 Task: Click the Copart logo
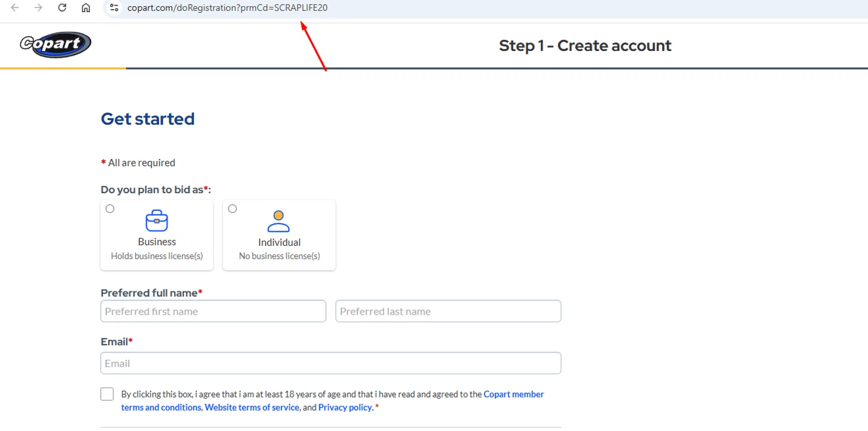(x=56, y=45)
